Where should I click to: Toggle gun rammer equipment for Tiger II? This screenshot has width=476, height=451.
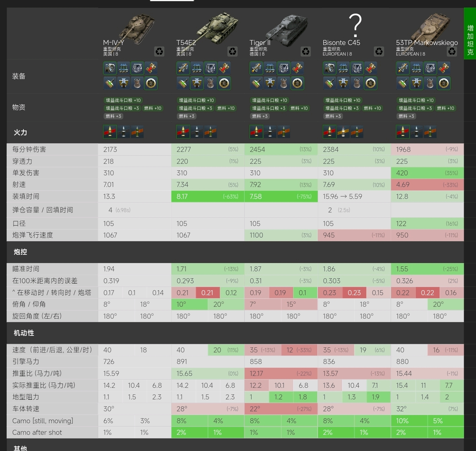click(256, 68)
